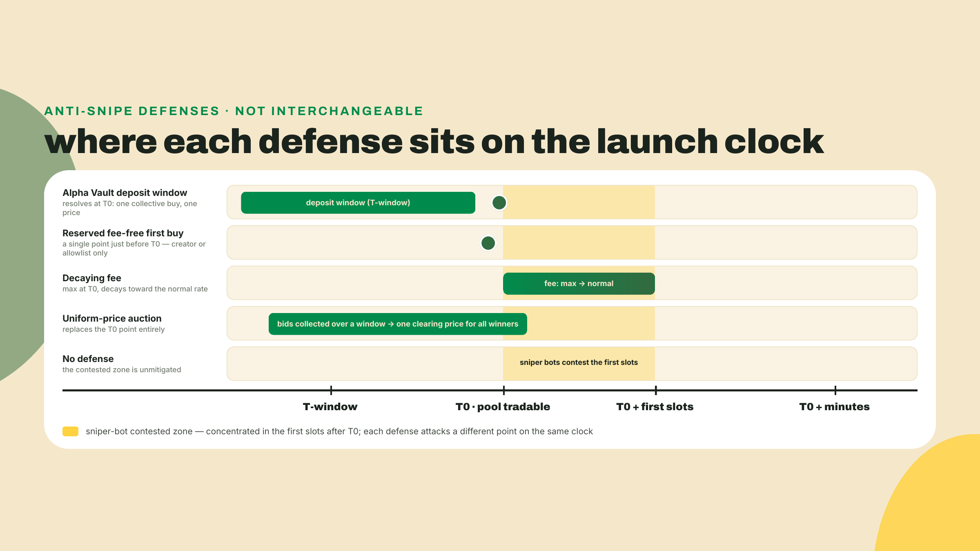This screenshot has height=551, width=980.
Task: Click 'the contested zone is unmitigated' subtitle
Action: pyautogui.click(x=122, y=370)
